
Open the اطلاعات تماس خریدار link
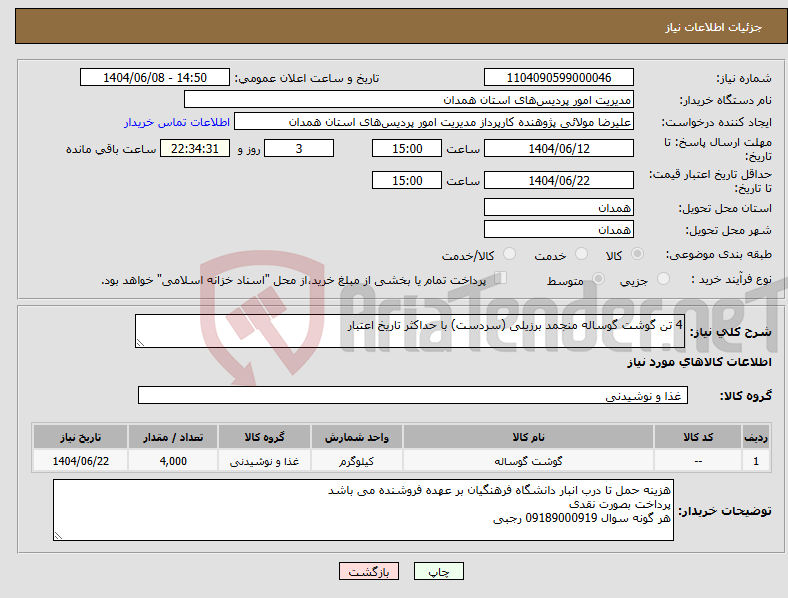(x=176, y=122)
